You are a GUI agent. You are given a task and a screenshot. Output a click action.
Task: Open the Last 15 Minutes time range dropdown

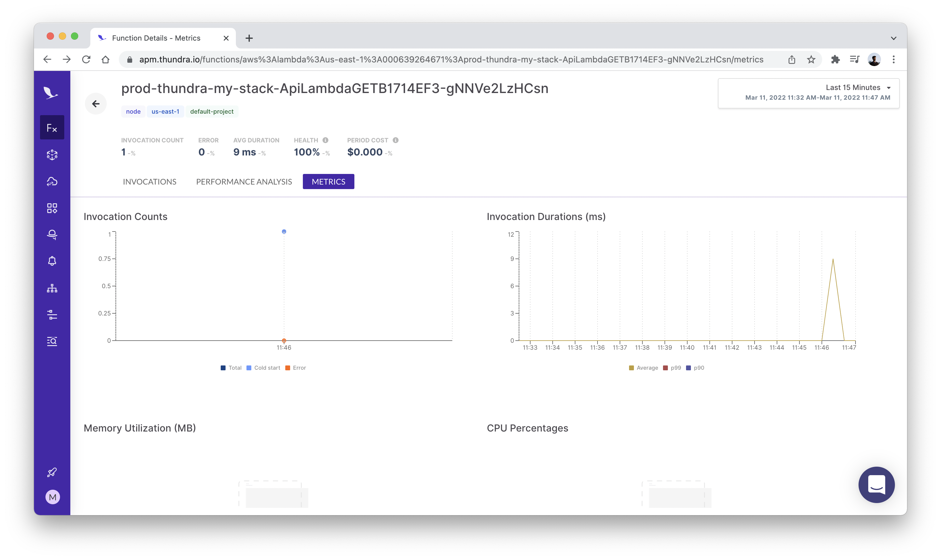click(809, 93)
